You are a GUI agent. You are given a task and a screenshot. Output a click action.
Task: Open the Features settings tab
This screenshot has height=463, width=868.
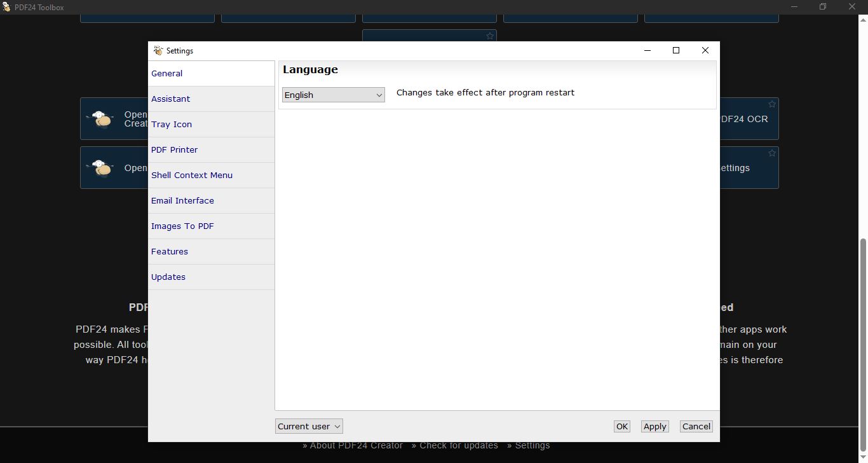[211, 252]
